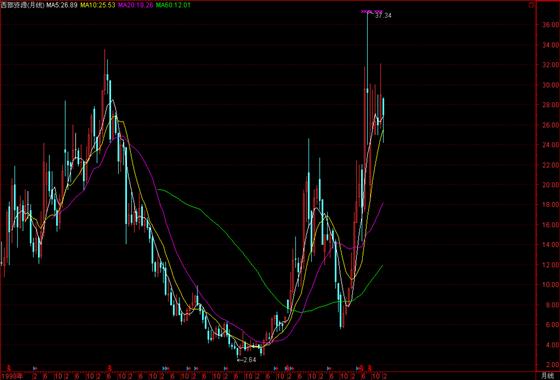Click the 36.00 label on the price axis
The width and height of the screenshot is (560, 380).
pos(551,25)
